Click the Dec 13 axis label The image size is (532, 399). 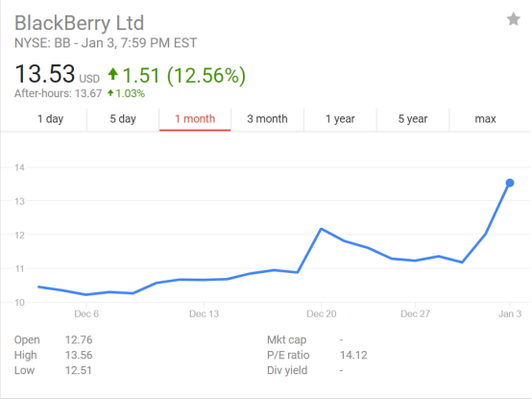(204, 313)
